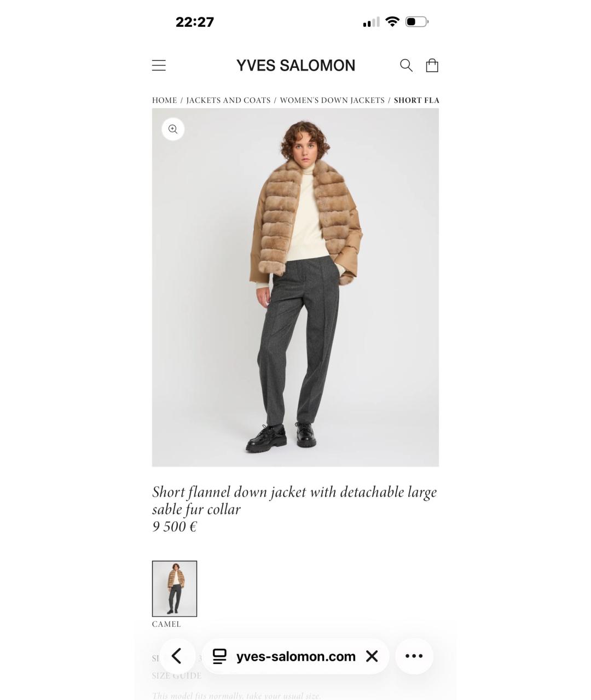Tap the SHORT FLA current breadcrumb
This screenshot has height=700, width=591.
[416, 100]
